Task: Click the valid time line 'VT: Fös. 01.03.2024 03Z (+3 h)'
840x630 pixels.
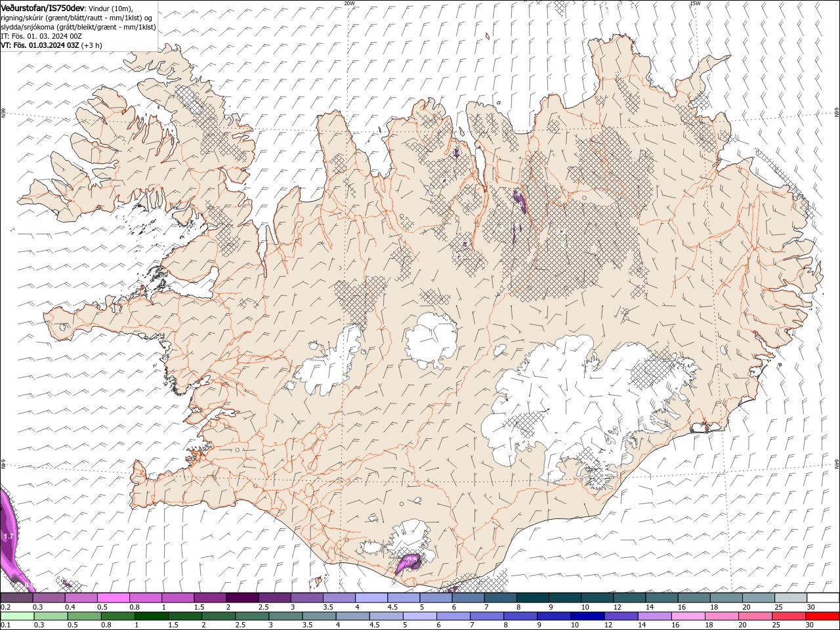Action: pos(51,45)
